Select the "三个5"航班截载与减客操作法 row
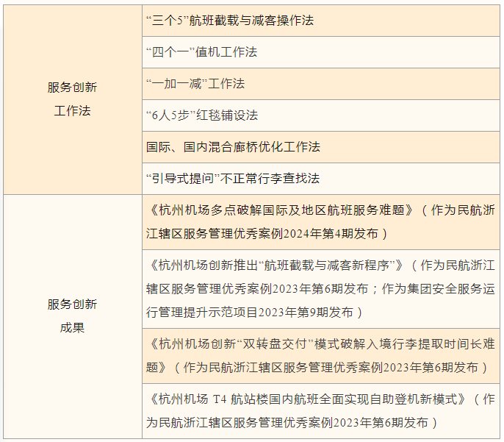504x442 pixels. 321,21
